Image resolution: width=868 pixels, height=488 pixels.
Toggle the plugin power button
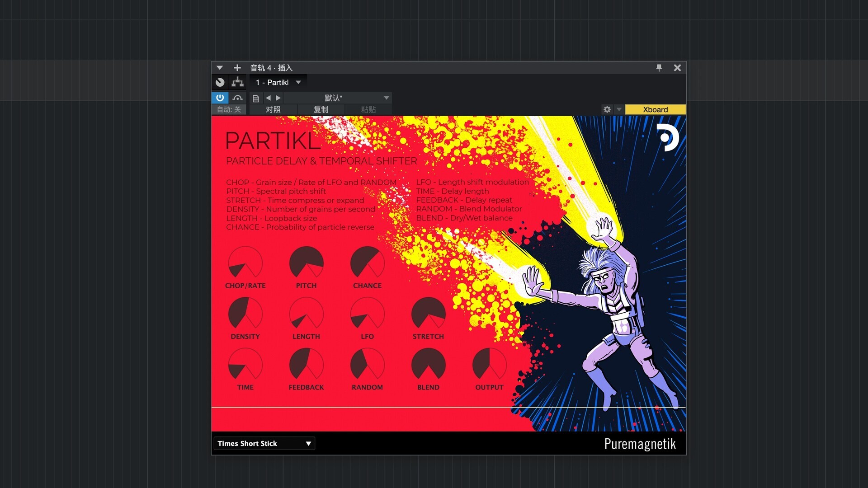(220, 98)
